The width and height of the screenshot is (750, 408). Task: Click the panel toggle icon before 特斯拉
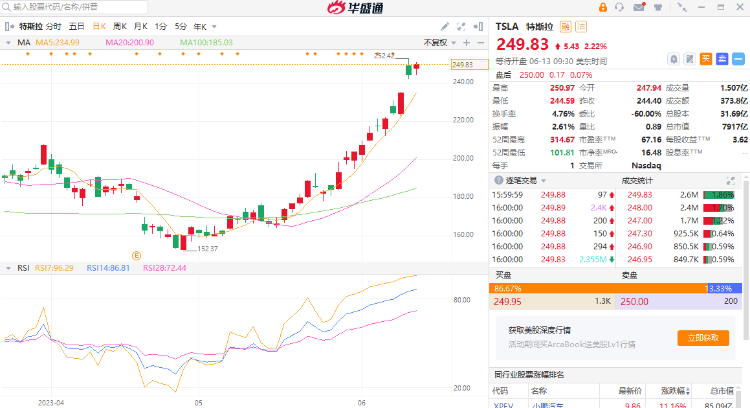(9, 26)
